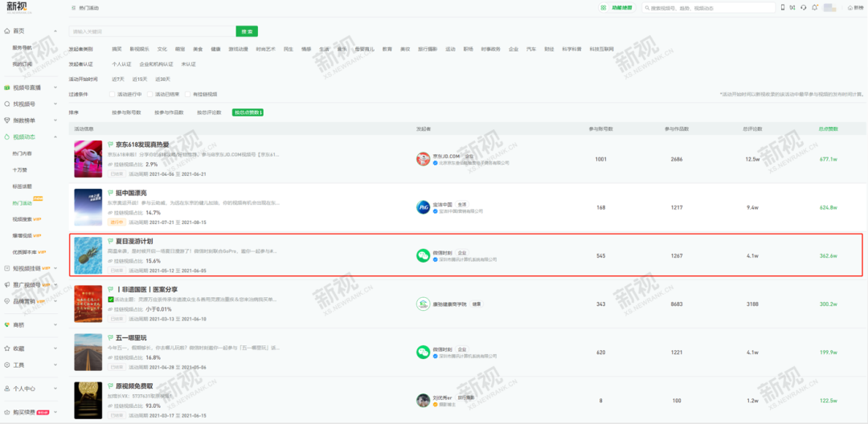
Task: Expand the 工具 sidebar arrow
Action: (x=55, y=365)
